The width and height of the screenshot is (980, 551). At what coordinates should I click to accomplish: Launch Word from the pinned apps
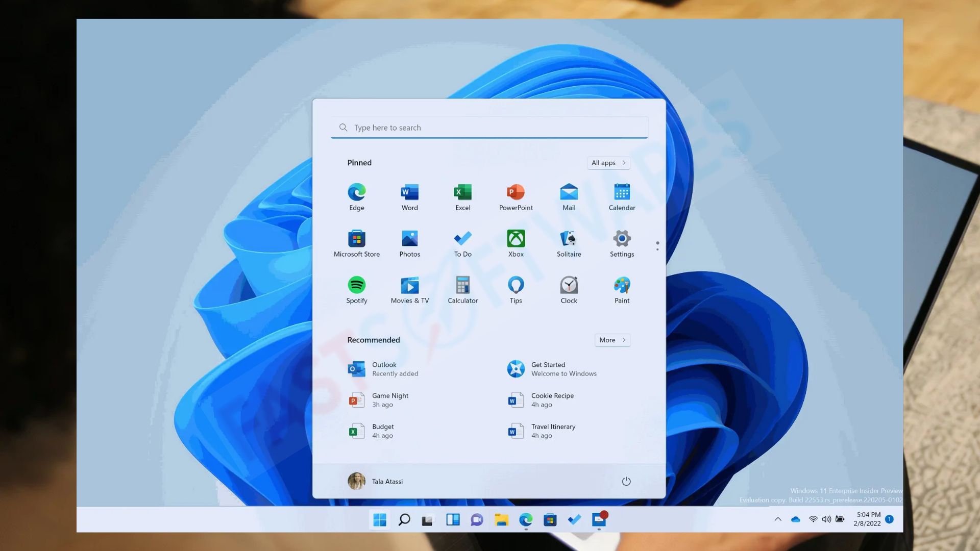[410, 197]
